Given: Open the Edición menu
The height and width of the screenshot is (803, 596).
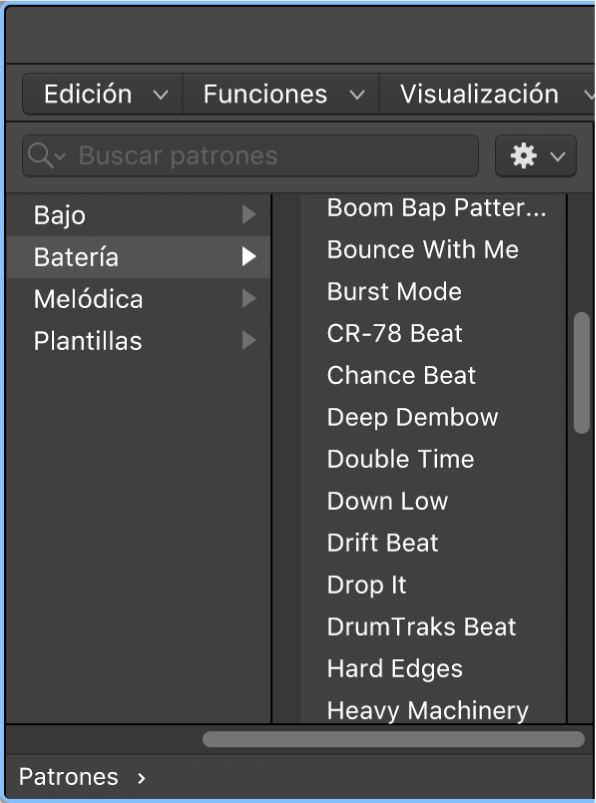Looking at the screenshot, I should 100,93.
